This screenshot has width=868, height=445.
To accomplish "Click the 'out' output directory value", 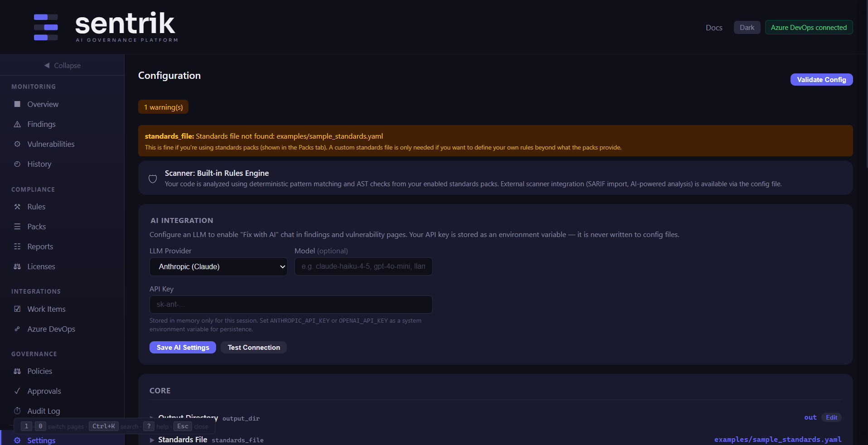I will pyautogui.click(x=810, y=417).
